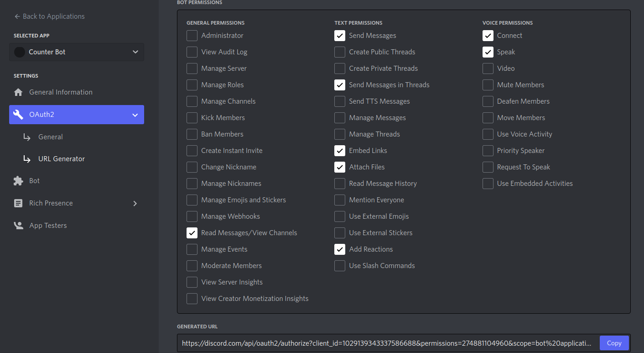The width and height of the screenshot is (644, 353).
Task: Tick the Manage Emojis and Stickers checkbox
Action: coord(192,200)
